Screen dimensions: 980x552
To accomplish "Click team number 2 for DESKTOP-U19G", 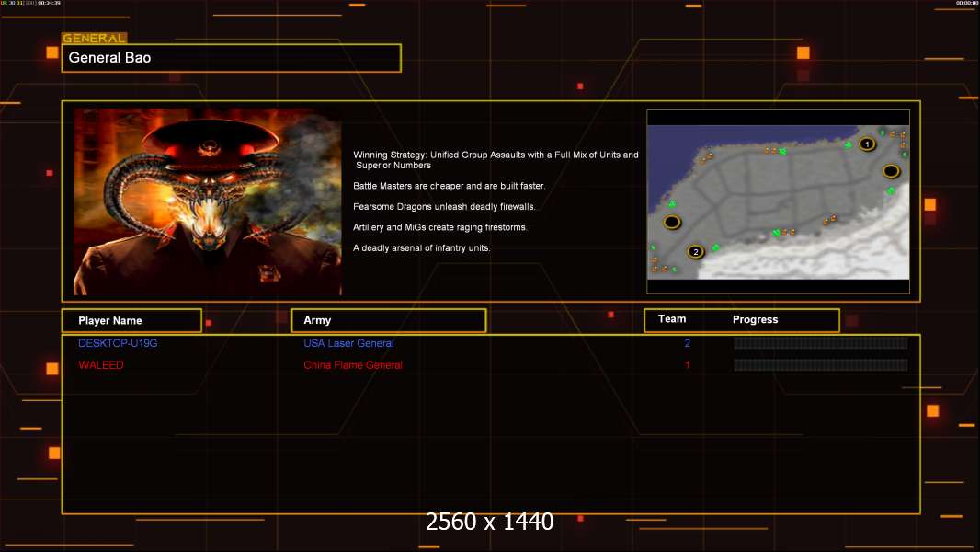I will pyautogui.click(x=688, y=343).
